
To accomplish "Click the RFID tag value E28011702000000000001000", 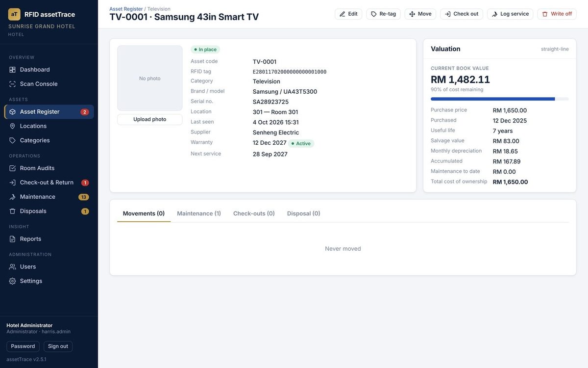I will tap(290, 72).
